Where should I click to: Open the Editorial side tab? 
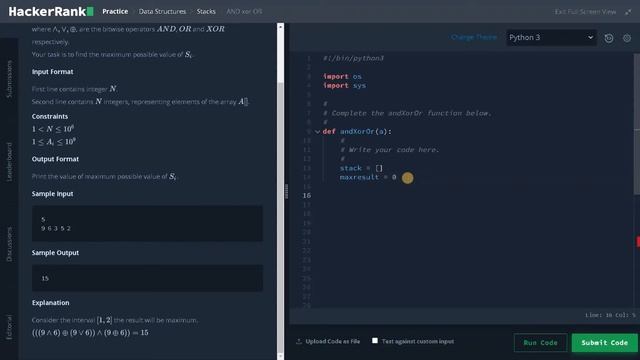click(x=9, y=327)
